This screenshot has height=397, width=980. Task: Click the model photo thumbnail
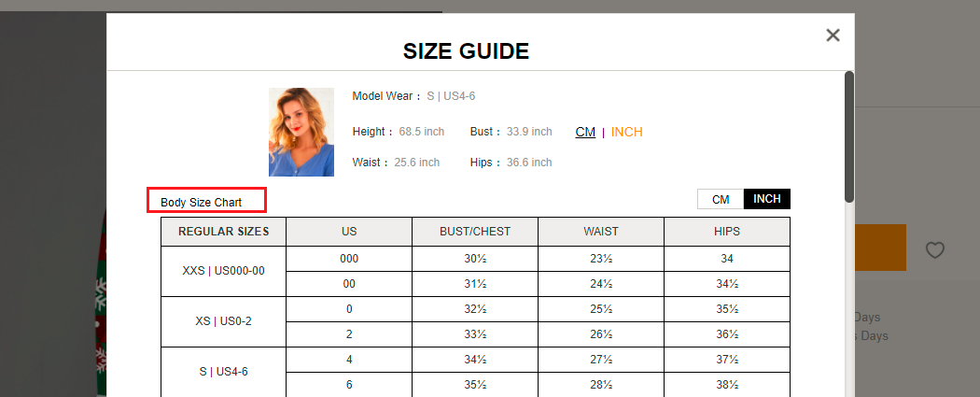click(x=301, y=132)
